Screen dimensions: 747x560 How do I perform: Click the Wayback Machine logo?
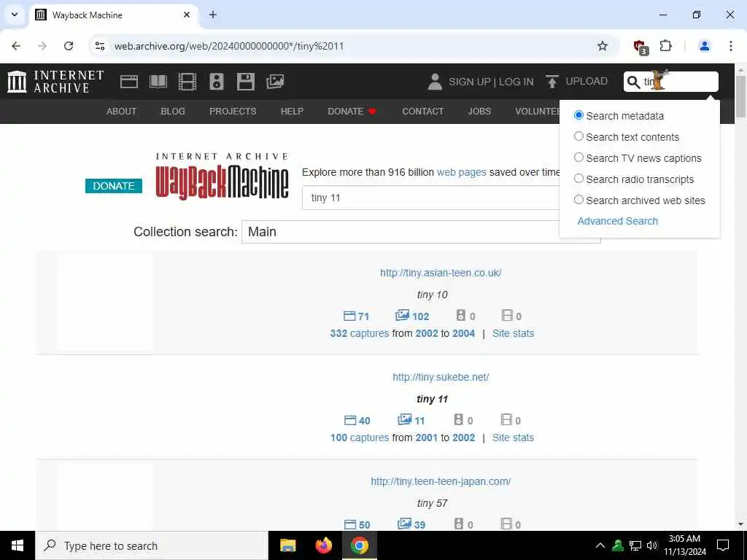click(222, 176)
